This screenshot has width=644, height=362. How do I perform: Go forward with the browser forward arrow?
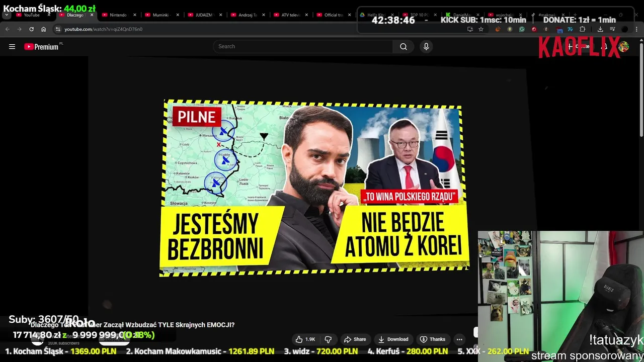click(x=20, y=29)
